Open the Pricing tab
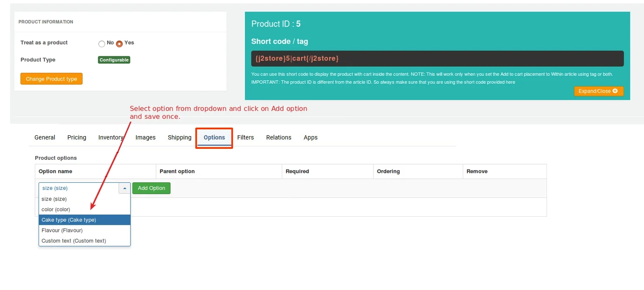Screen dimensions: 644x290 [77, 137]
